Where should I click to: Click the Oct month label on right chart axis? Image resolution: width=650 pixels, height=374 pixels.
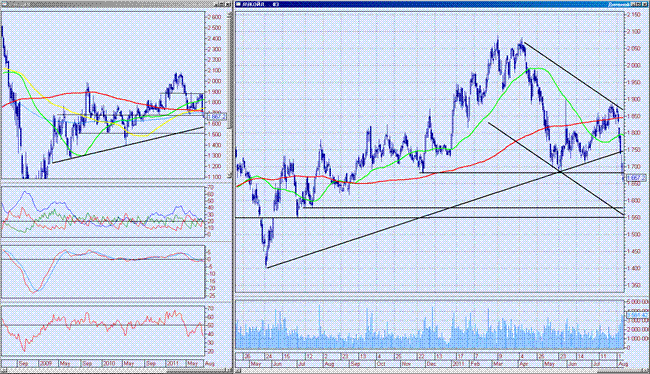[380, 364]
